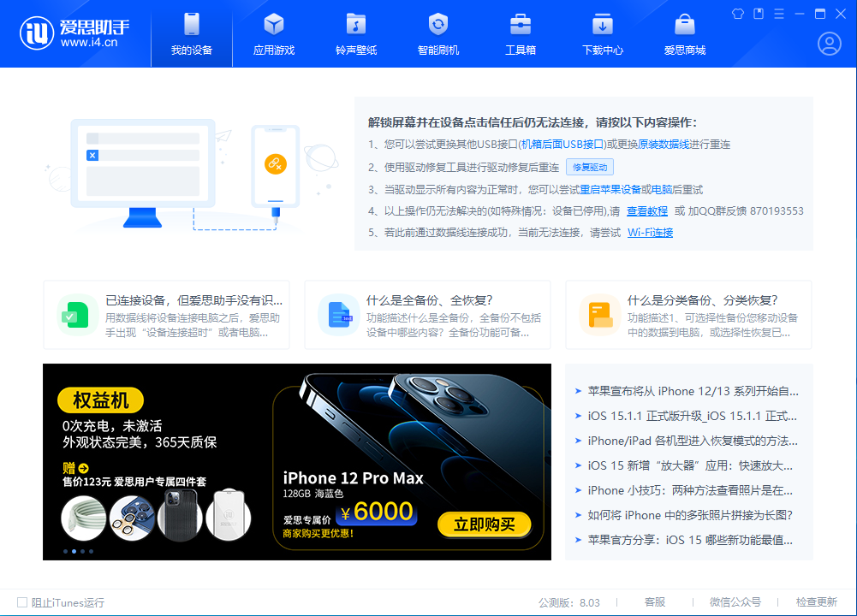The image size is (857, 616).
Task: Click the camera lens protector thumbnail
Action: (132, 518)
